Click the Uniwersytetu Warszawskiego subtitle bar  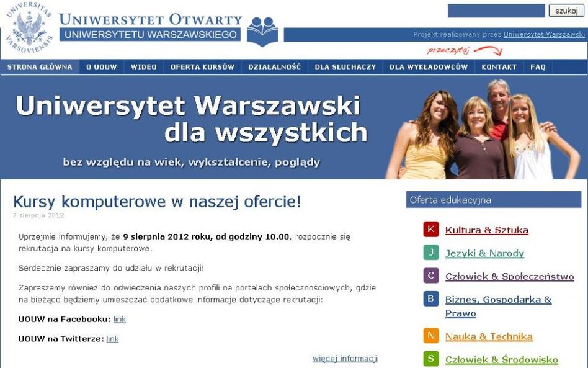click(x=150, y=35)
